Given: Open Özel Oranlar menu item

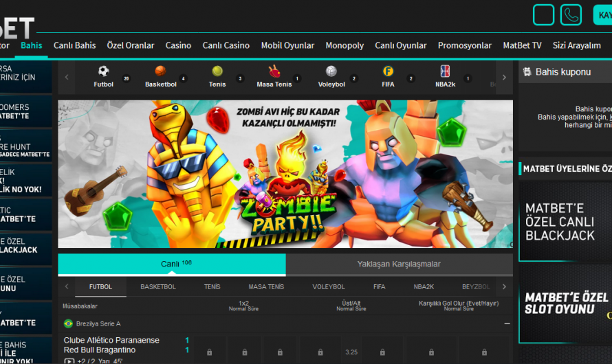Looking at the screenshot, I should point(131,45).
